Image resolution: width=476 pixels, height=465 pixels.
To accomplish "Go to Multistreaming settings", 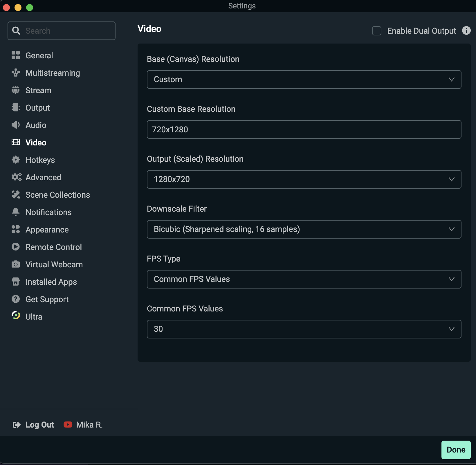I will click(53, 73).
